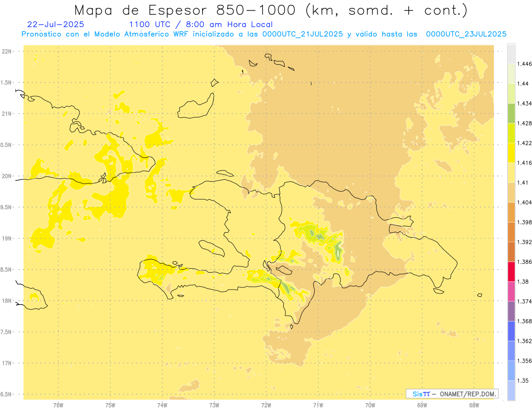Image resolution: width=532 pixels, height=411 pixels.
Task: Click the longitude label 69W
Action: point(422,405)
